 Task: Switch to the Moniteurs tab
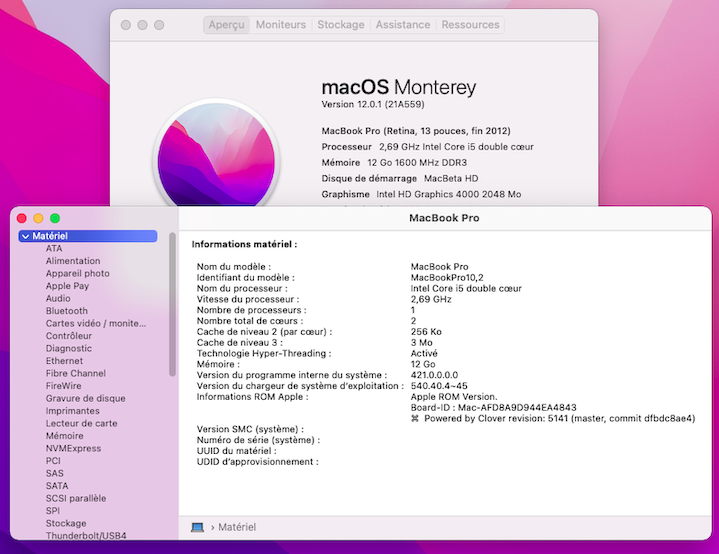281,25
